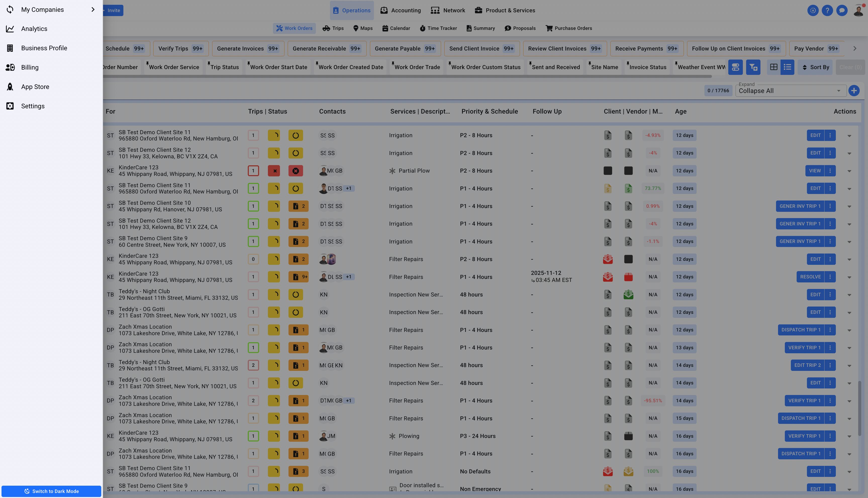
Task: Open the help question mark icon
Action: [x=827, y=10]
